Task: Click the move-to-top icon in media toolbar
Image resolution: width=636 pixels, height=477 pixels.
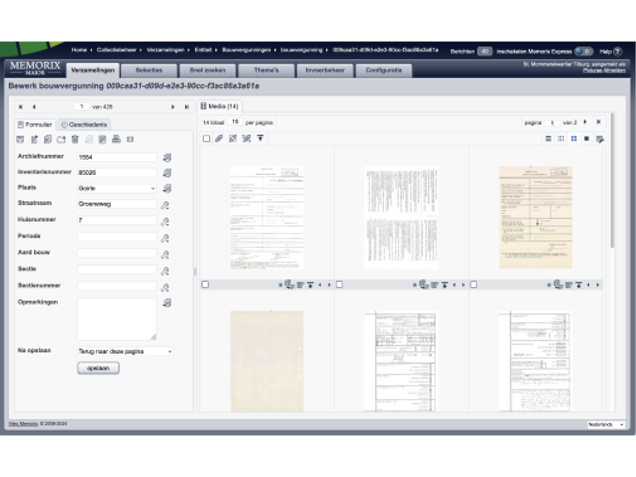Action: click(260, 138)
